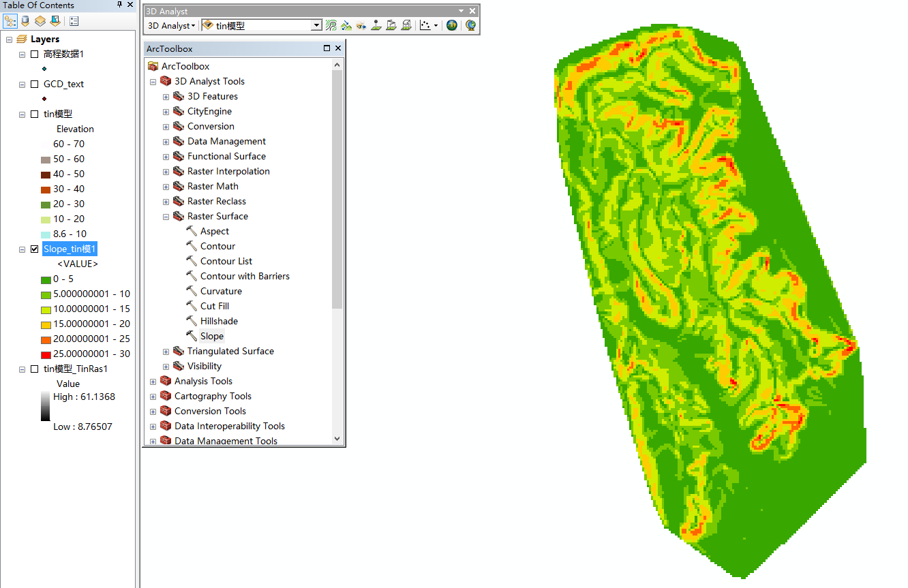The height and width of the screenshot is (588, 908).
Task: Open the Hillshade tool
Action: tap(218, 321)
